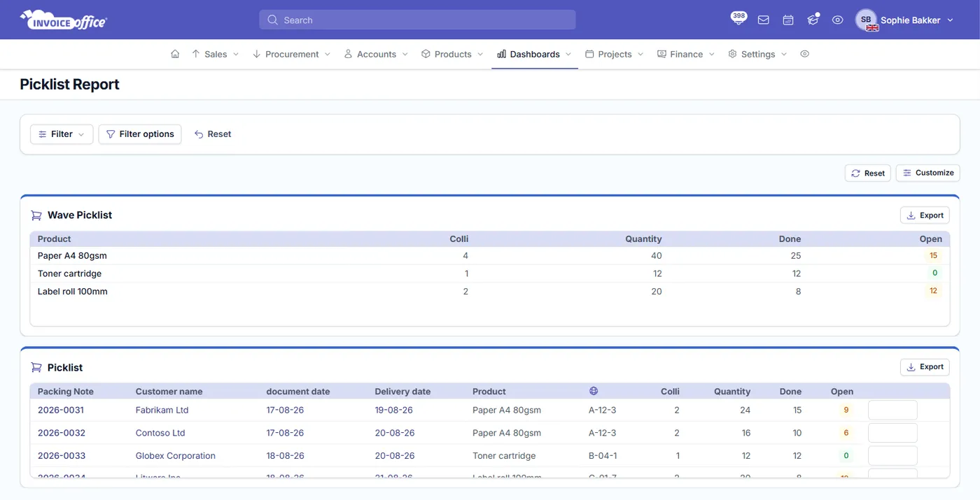Open the Customize dashboard button
Image resolution: width=980 pixels, height=500 pixels.
click(927, 173)
